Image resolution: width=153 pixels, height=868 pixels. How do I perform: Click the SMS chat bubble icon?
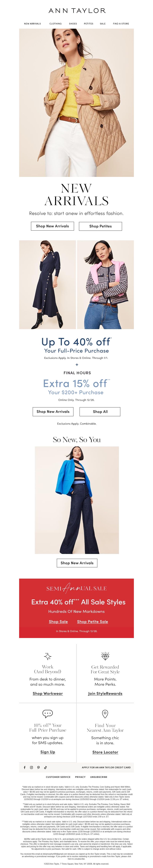tap(47, 713)
